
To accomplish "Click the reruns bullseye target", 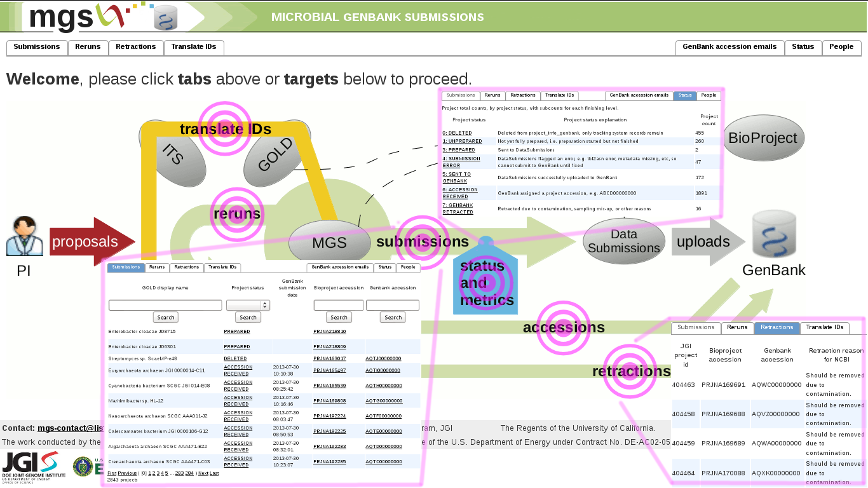I will 237,214.
